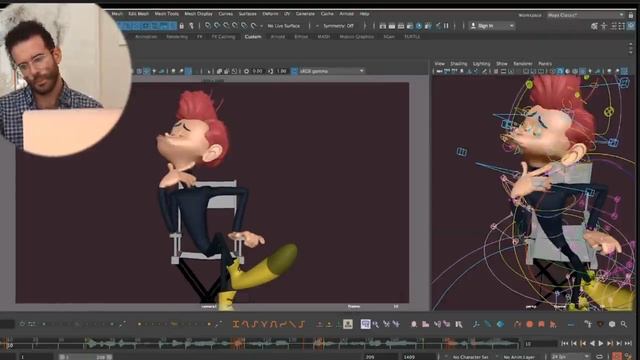The height and width of the screenshot is (360, 640).
Task: Click the play forwards button
Action: (601, 344)
